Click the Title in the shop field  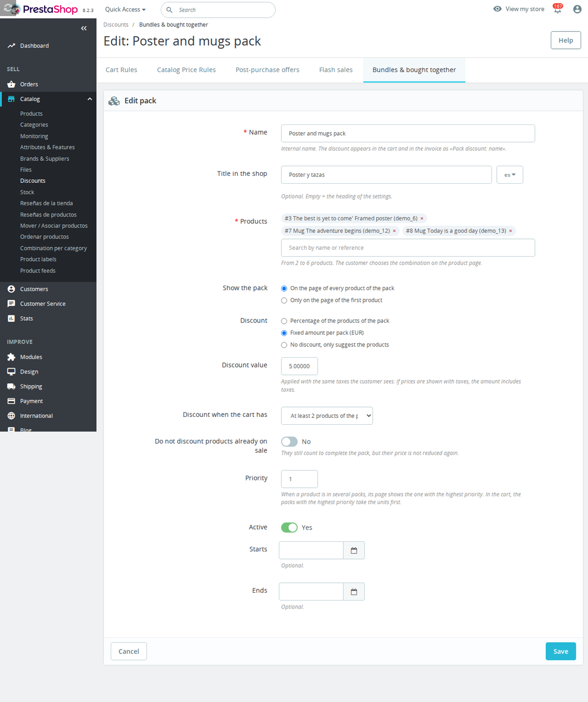[386, 175]
